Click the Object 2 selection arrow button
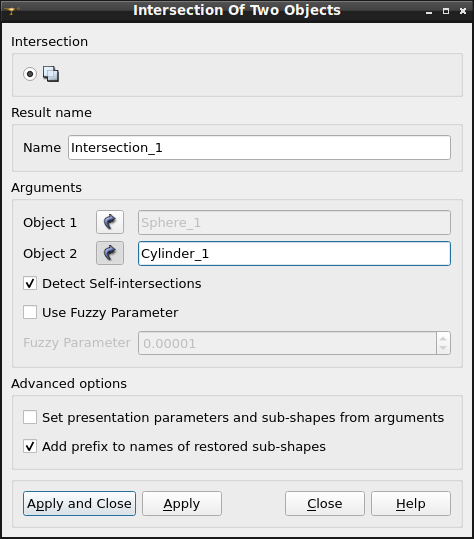 tap(110, 253)
